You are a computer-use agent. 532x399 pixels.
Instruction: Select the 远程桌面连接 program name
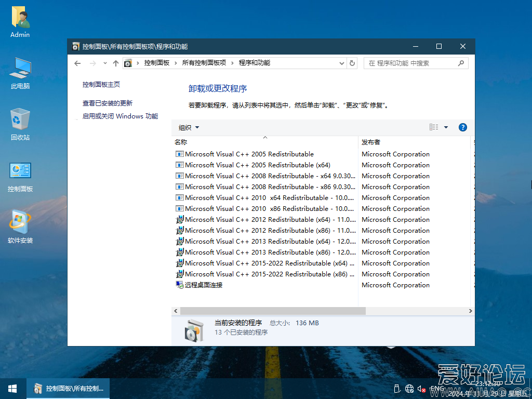204,285
